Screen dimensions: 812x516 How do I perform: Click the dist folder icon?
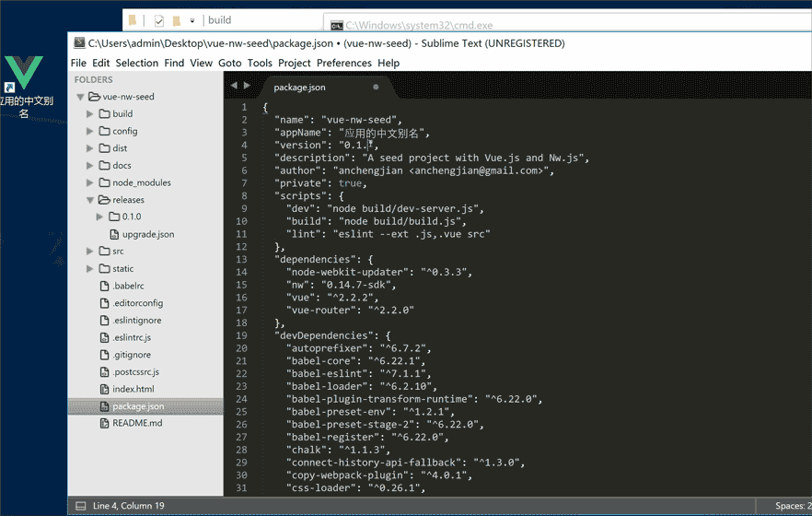105,147
